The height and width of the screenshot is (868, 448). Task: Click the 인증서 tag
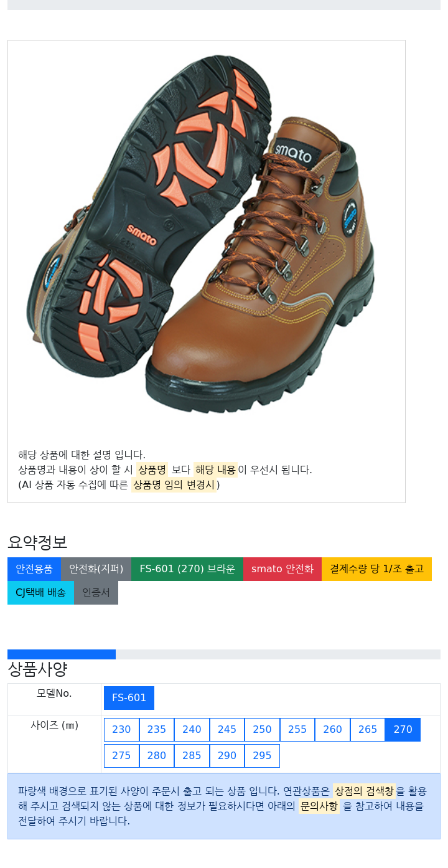pos(96,593)
